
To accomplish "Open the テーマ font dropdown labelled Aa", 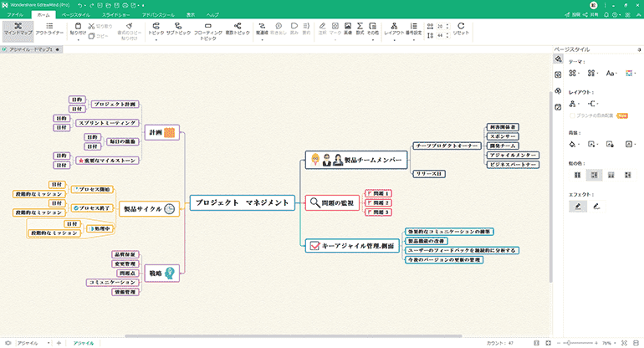I will pyautogui.click(x=611, y=74).
